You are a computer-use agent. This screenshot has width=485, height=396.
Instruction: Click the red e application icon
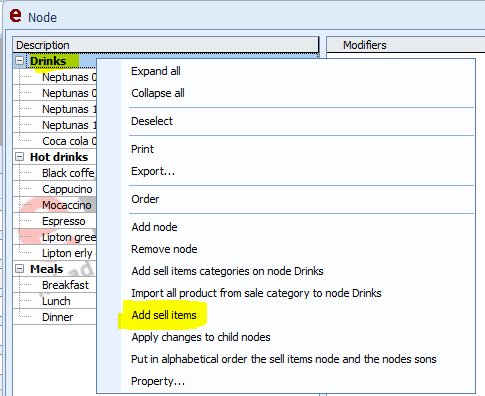(15, 15)
